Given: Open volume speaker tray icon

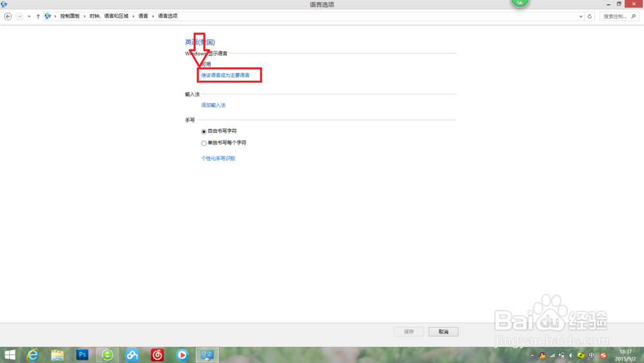Looking at the screenshot, I should click(571, 356).
